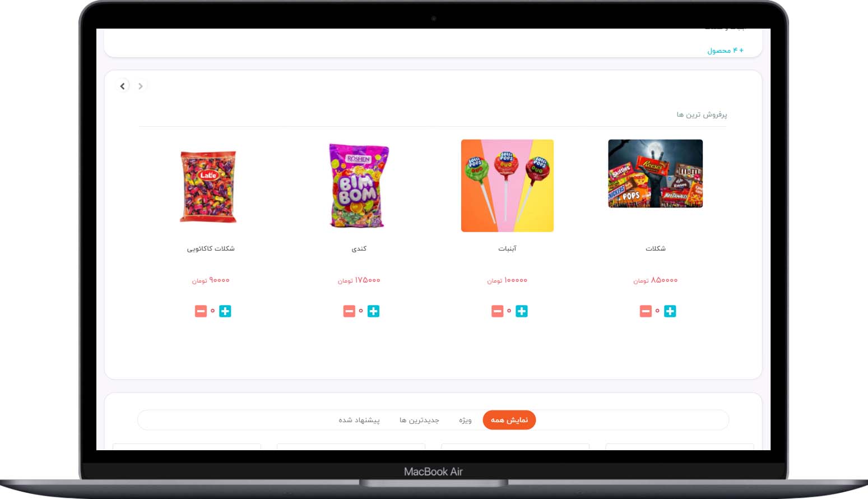Select the نمایش همه tab
Viewport: 868px width, 499px height.
[509, 420]
